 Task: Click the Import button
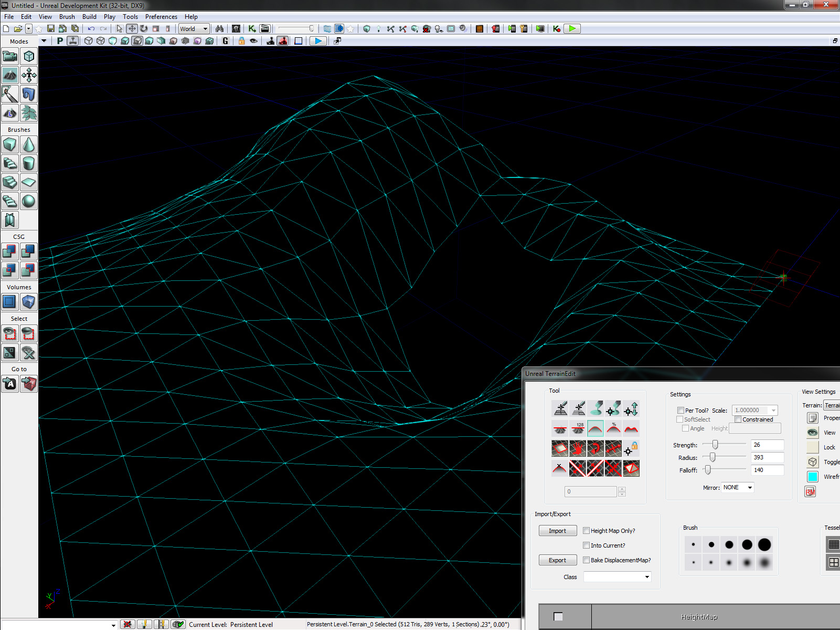pyautogui.click(x=558, y=531)
